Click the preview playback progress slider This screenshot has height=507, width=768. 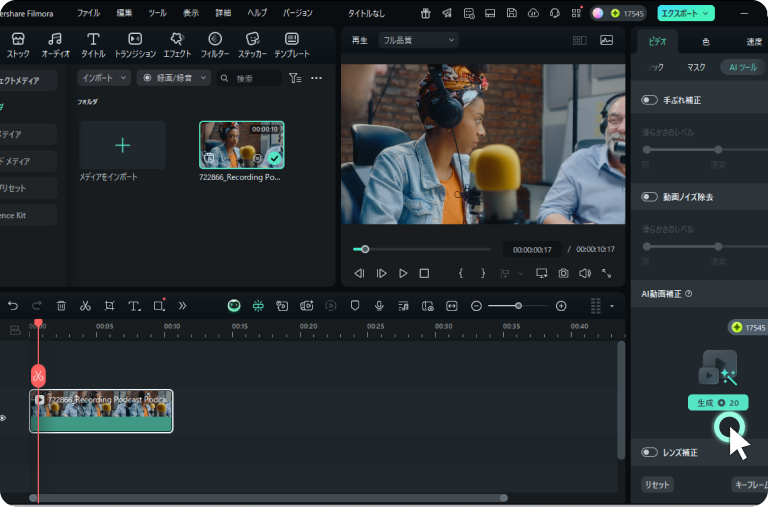[421, 249]
